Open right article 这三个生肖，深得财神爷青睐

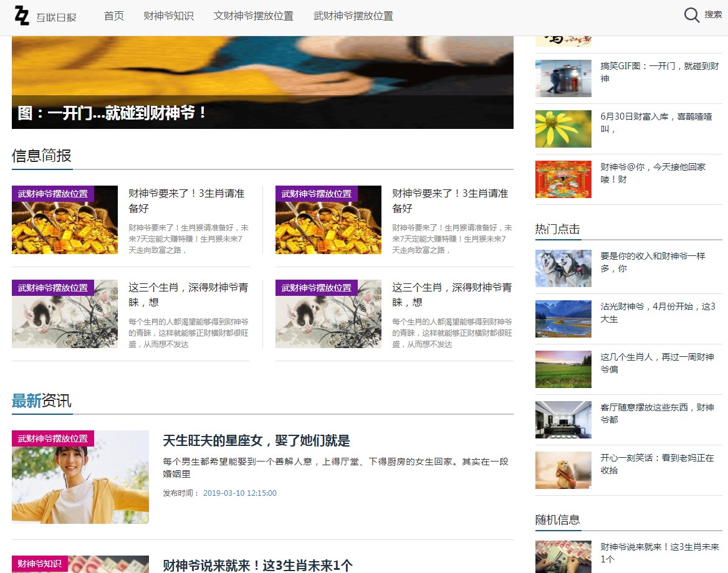[x=453, y=295]
